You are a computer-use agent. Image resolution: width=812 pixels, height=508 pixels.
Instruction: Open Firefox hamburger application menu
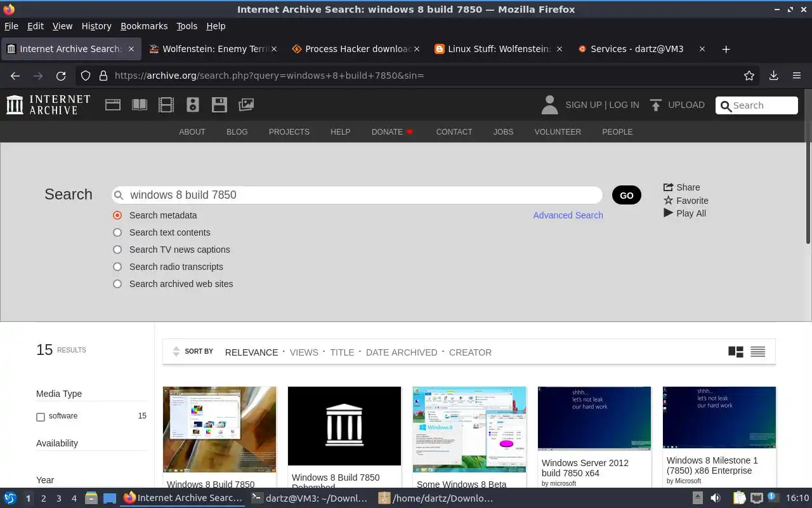coord(797,76)
